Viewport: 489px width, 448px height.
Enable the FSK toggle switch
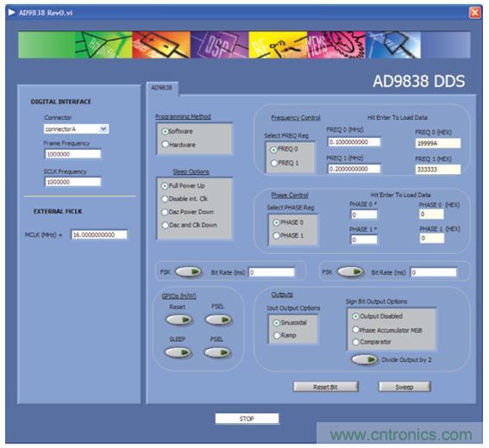click(188, 271)
